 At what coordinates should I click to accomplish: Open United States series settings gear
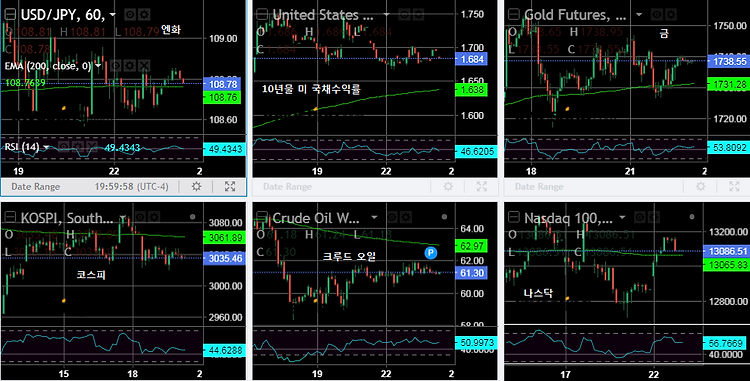tap(418, 15)
